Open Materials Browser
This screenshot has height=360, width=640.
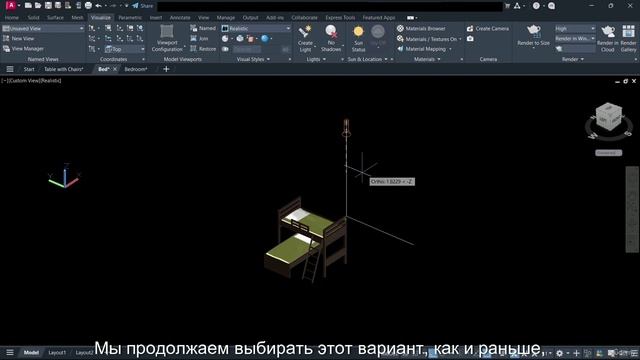click(x=421, y=28)
